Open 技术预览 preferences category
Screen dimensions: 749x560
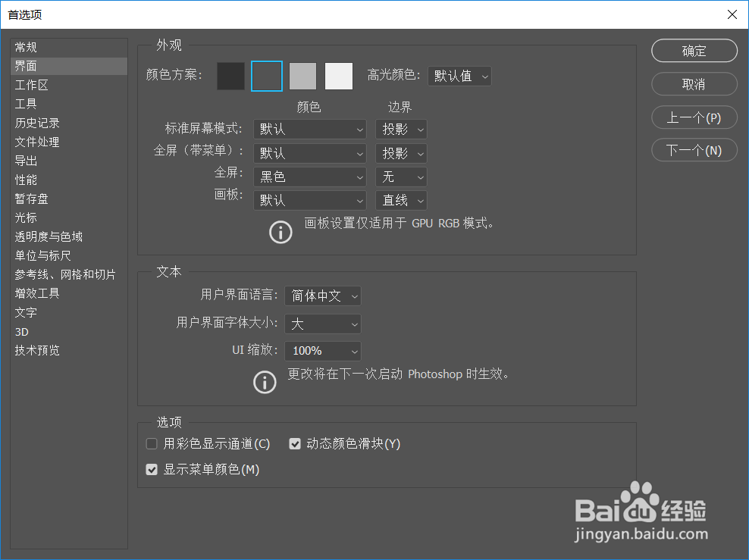click(x=69, y=350)
